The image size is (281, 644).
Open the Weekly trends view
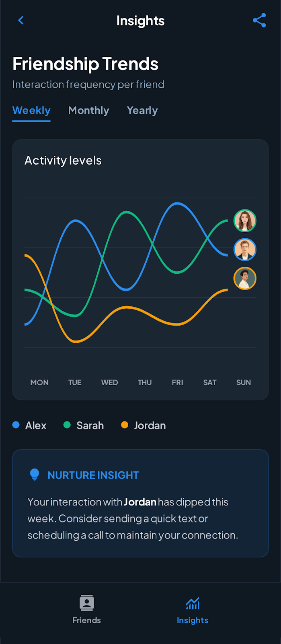point(31,110)
